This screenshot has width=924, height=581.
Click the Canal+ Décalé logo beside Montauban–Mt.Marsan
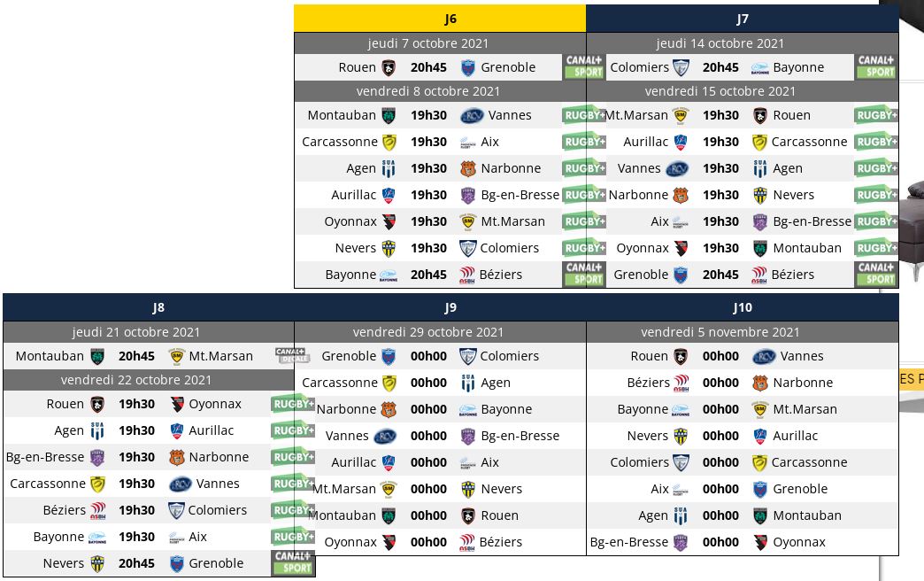coord(292,355)
